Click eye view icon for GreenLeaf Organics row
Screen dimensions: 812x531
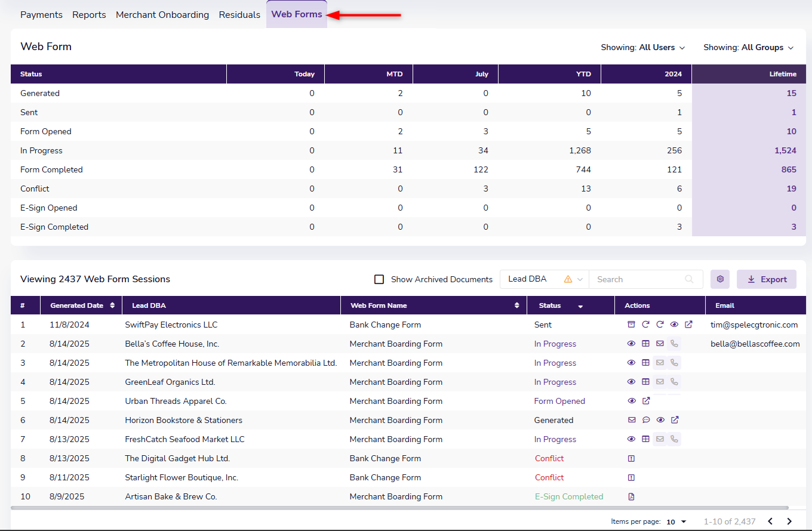point(631,382)
